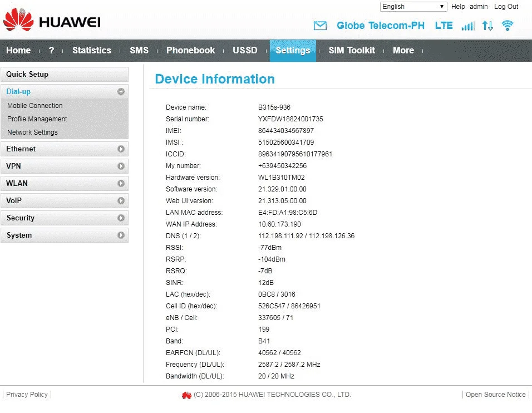Click the Help link

[457, 7]
